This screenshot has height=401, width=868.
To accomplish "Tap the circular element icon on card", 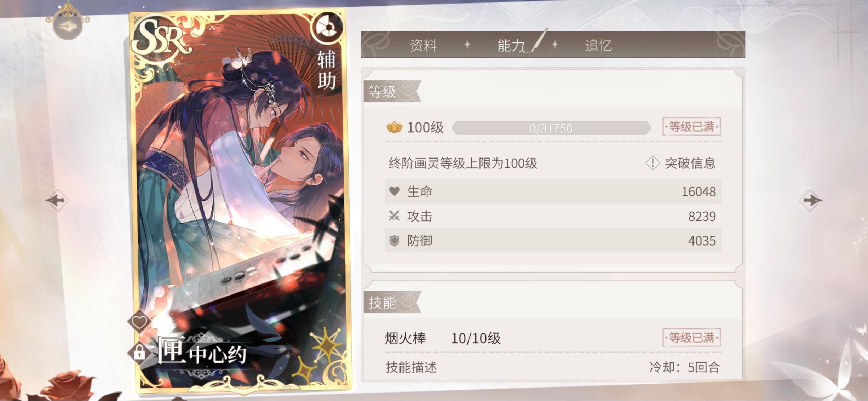I will (x=327, y=27).
